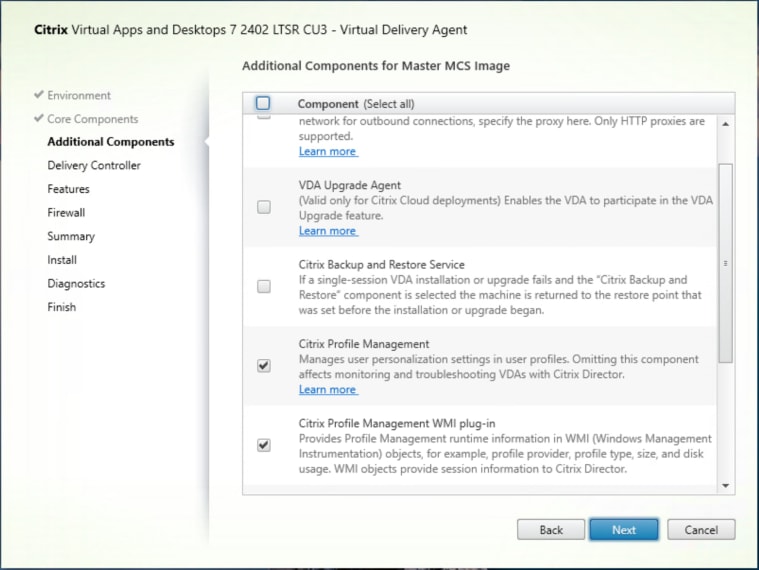Jump to the Summary step

[x=71, y=237]
